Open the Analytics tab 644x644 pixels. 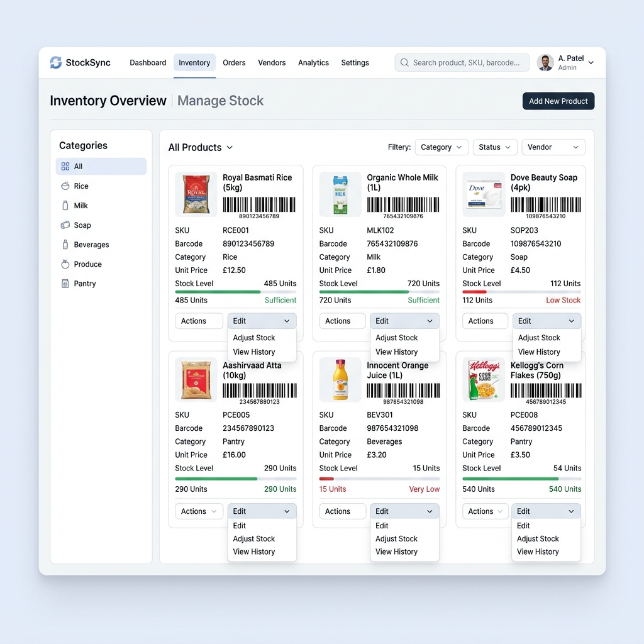pos(313,62)
